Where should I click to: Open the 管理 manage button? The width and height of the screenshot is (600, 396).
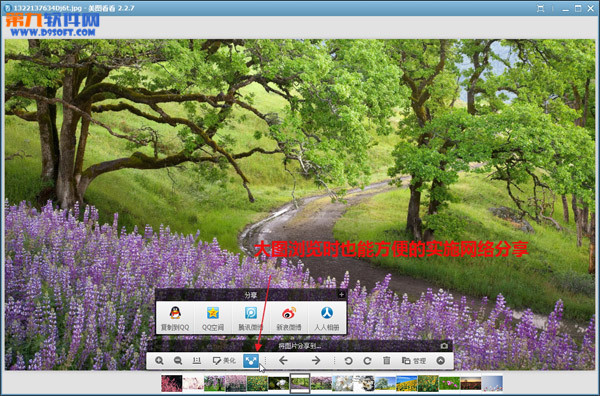coord(414,360)
